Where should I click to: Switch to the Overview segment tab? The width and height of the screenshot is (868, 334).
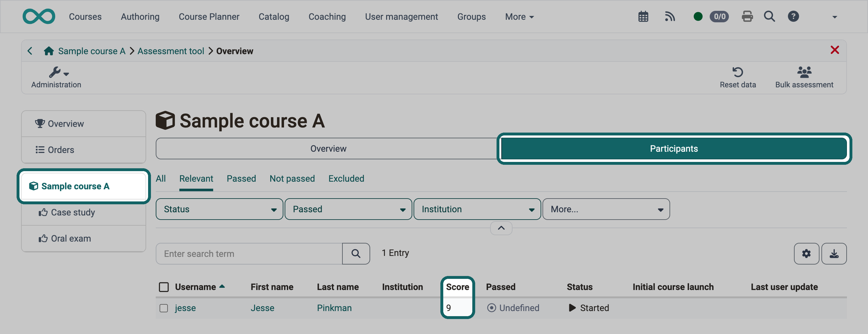(328, 148)
